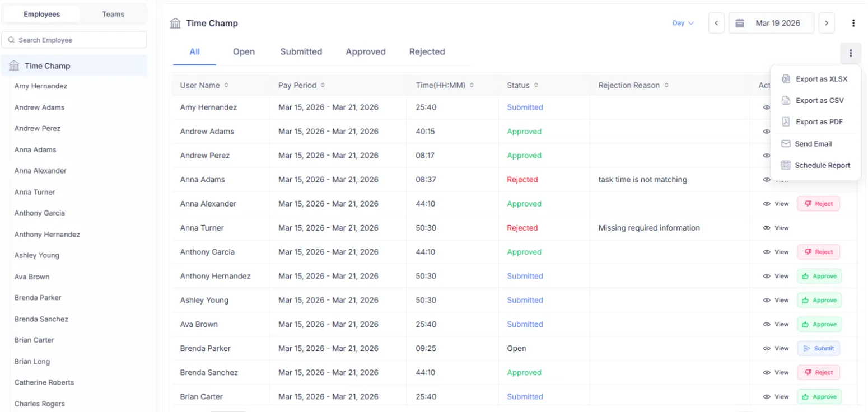Switch to the Rejected tab

click(x=427, y=52)
